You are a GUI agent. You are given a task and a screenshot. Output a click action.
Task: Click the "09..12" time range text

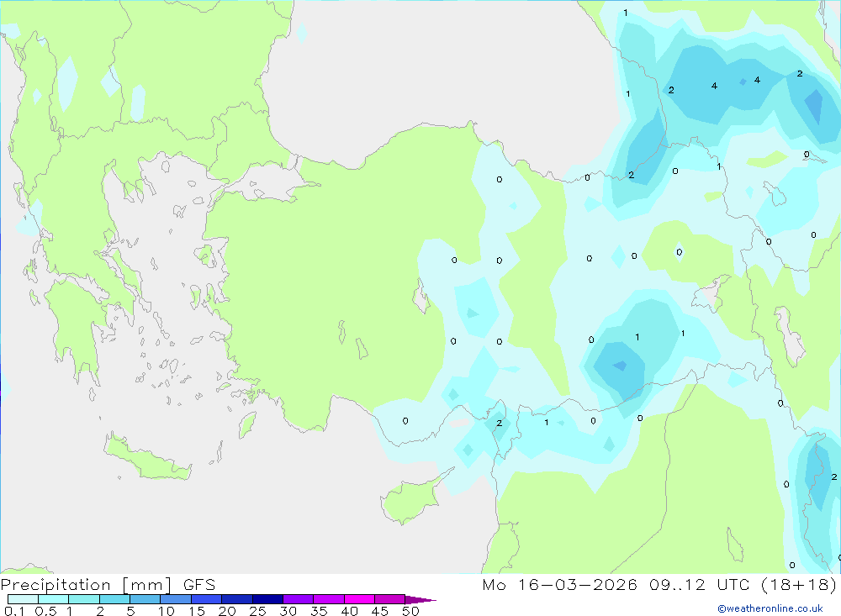677,585
